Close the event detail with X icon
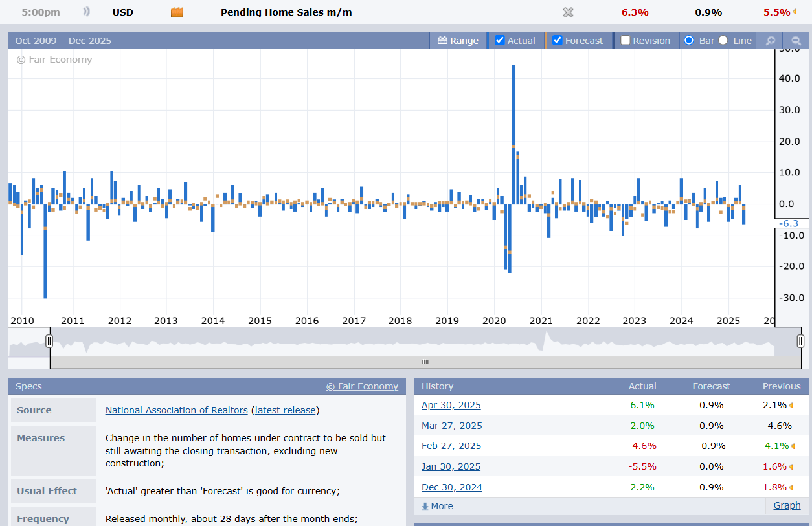This screenshot has width=812, height=526. [x=568, y=12]
